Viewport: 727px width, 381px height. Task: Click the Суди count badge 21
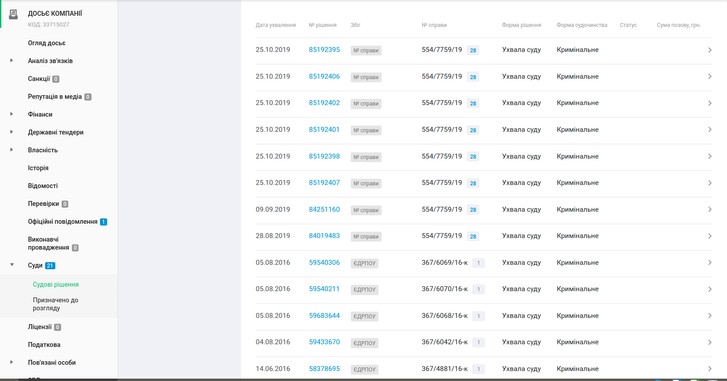pyautogui.click(x=50, y=266)
